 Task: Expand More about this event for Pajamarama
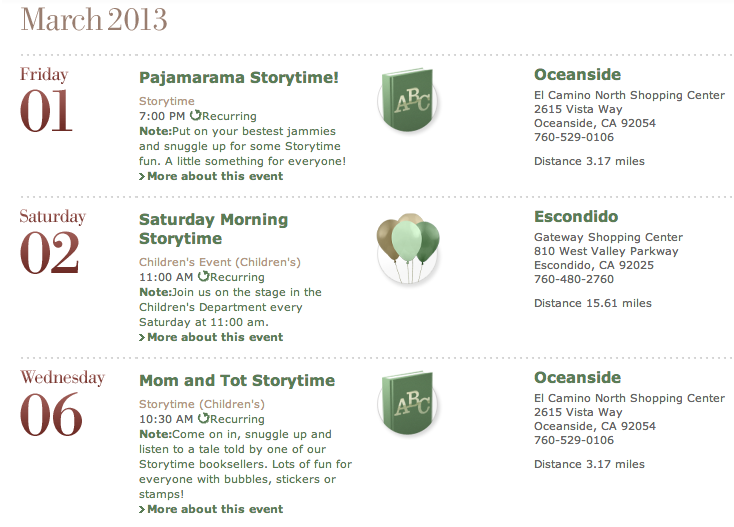(x=214, y=176)
